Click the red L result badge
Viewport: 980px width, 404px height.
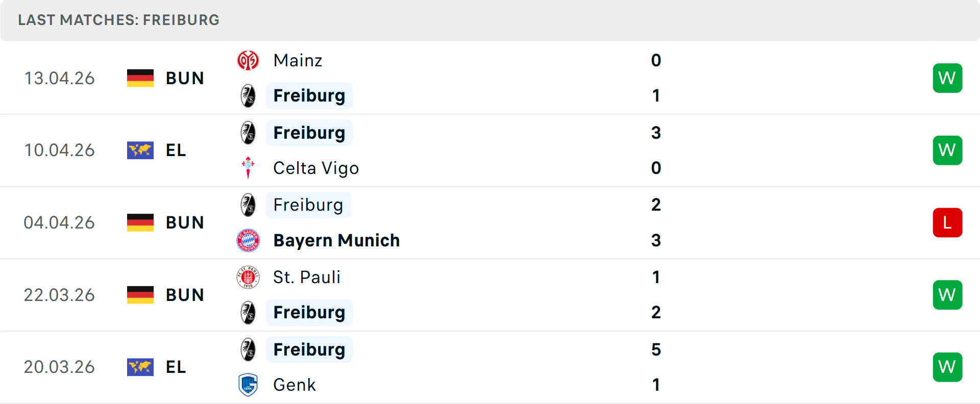pyautogui.click(x=947, y=223)
